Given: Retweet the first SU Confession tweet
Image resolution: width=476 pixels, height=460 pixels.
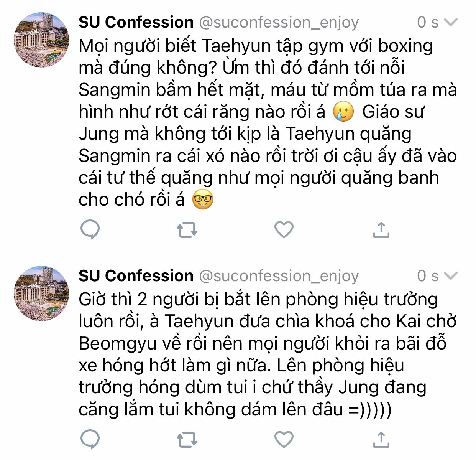Looking at the screenshot, I should point(187,230).
